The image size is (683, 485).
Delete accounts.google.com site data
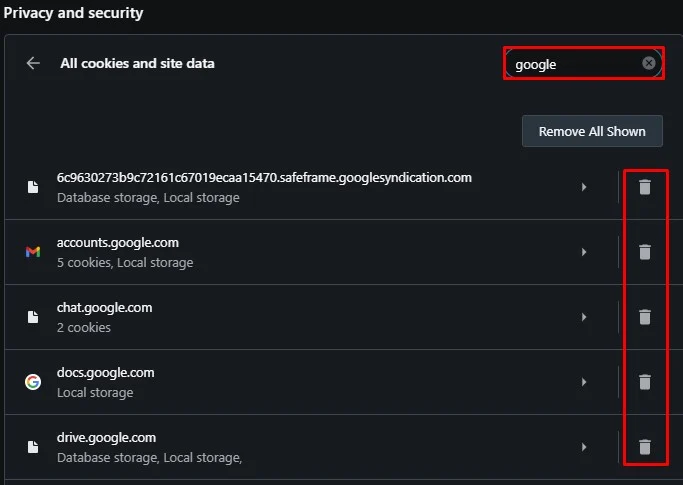pyautogui.click(x=645, y=252)
